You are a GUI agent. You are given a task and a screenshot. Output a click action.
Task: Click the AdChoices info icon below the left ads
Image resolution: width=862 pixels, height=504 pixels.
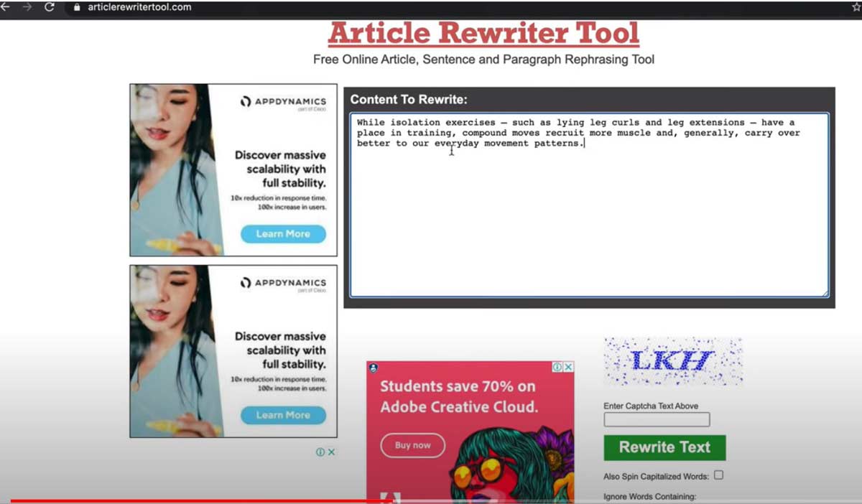320,452
